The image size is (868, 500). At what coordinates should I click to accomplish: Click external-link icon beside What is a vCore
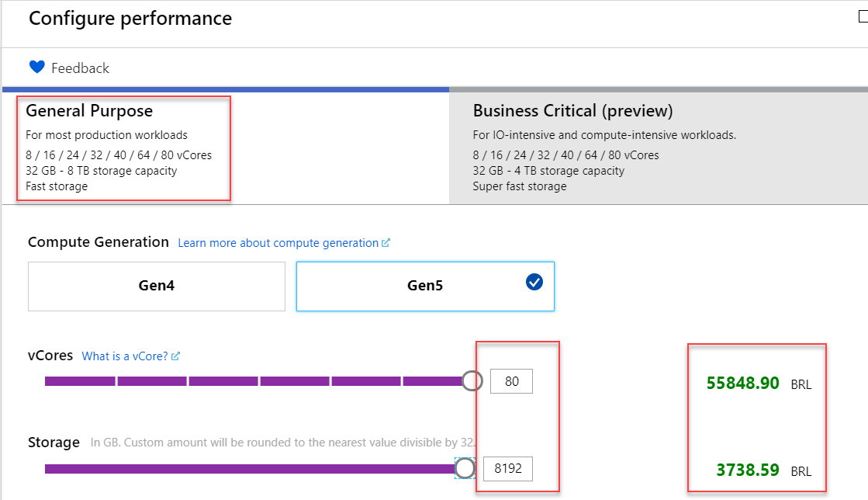175,356
